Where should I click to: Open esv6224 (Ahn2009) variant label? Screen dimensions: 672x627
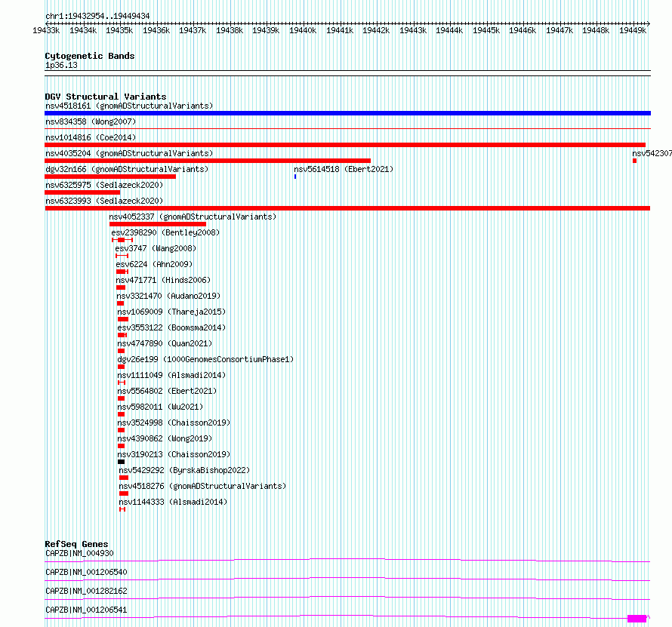click(x=154, y=264)
